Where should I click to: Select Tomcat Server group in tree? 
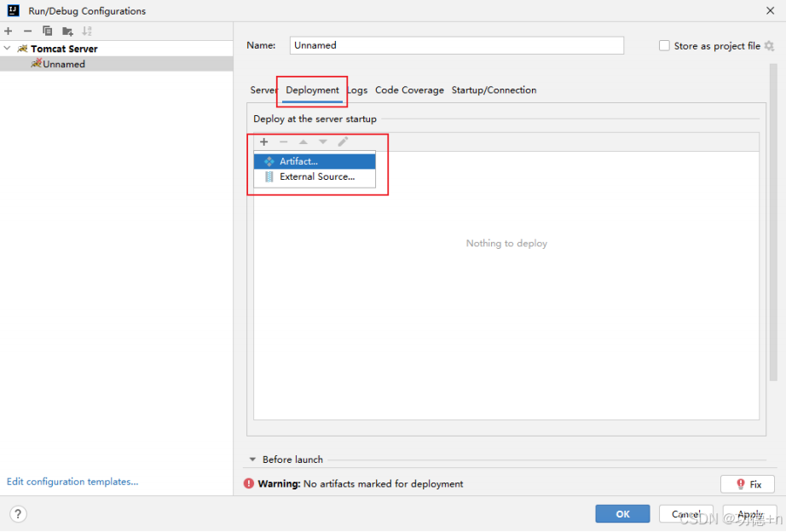(x=64, y=49)
